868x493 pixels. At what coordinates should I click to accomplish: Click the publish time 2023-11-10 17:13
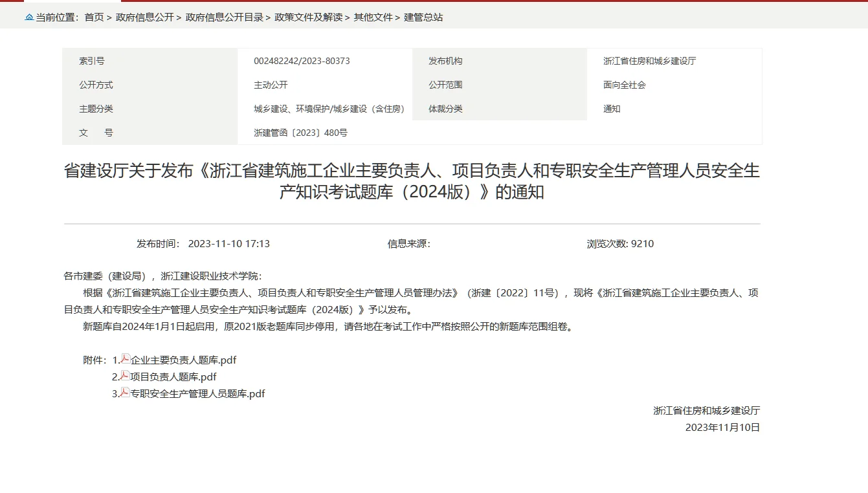[x=230, y=243]
